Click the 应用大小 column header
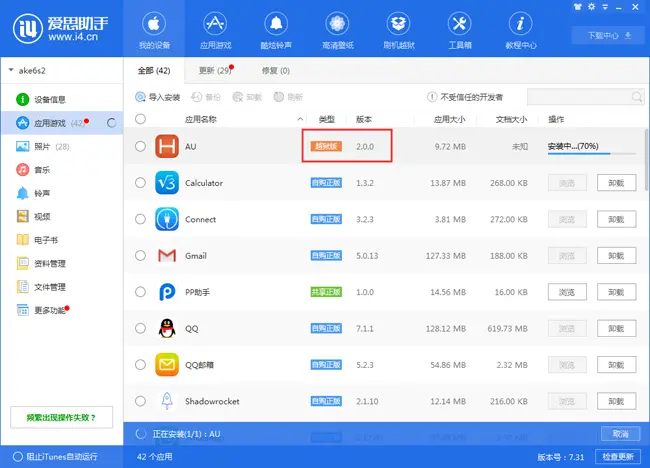The height and width of the screenshot is (468, 650). coord(449,119)
